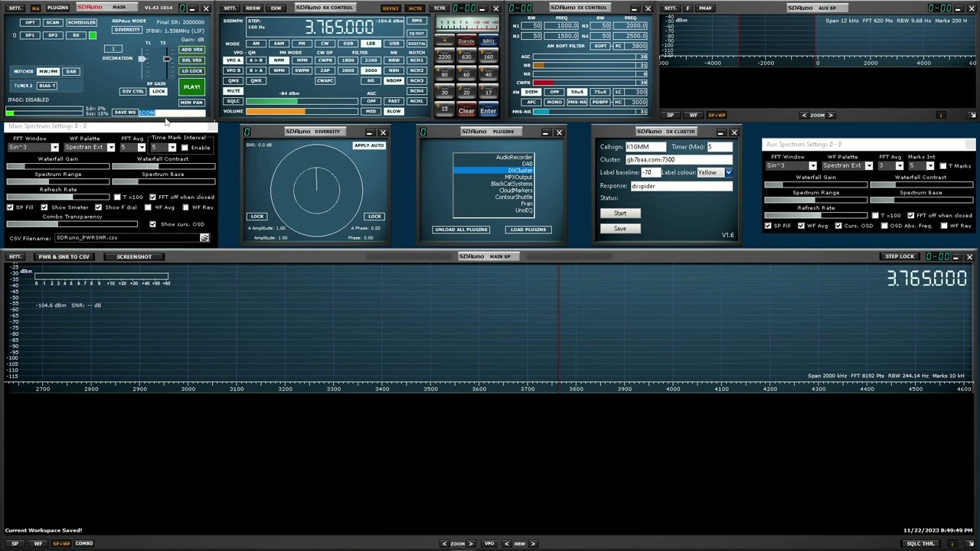Click the keypad 15 band button
Screen dimensions: 980x551
(444, 109)
